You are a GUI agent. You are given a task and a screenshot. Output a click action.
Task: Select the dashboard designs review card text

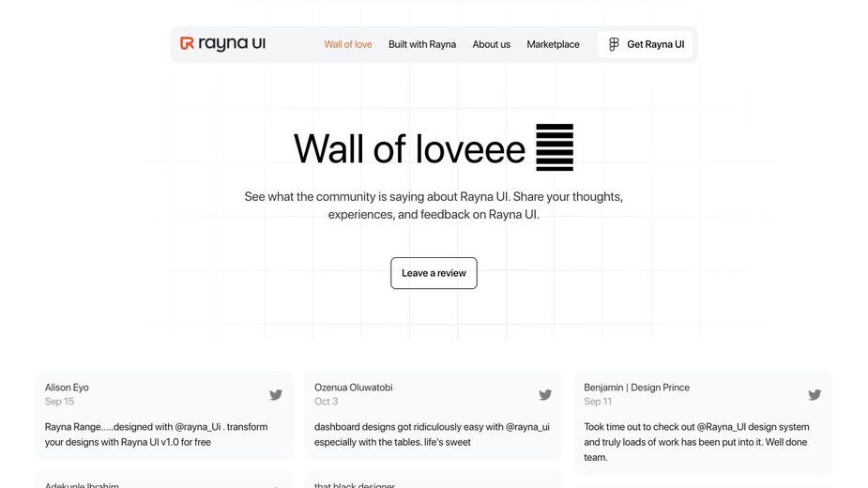point(432,435)
